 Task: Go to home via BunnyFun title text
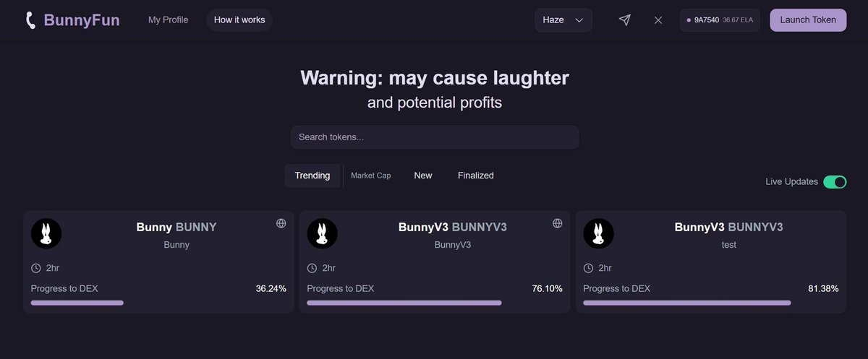(x=82, y=20)
